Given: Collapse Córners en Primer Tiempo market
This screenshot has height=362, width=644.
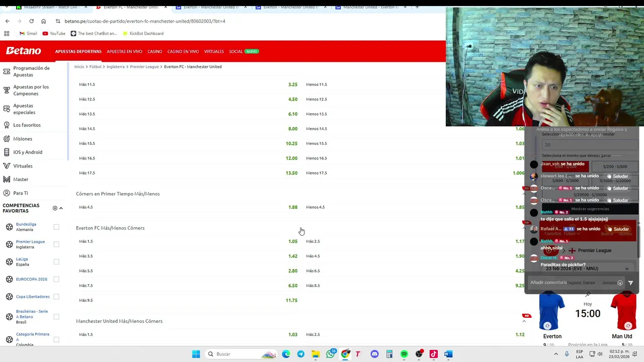Looking at the screenshot, I should pyautogui.click(x=524, y=194).
